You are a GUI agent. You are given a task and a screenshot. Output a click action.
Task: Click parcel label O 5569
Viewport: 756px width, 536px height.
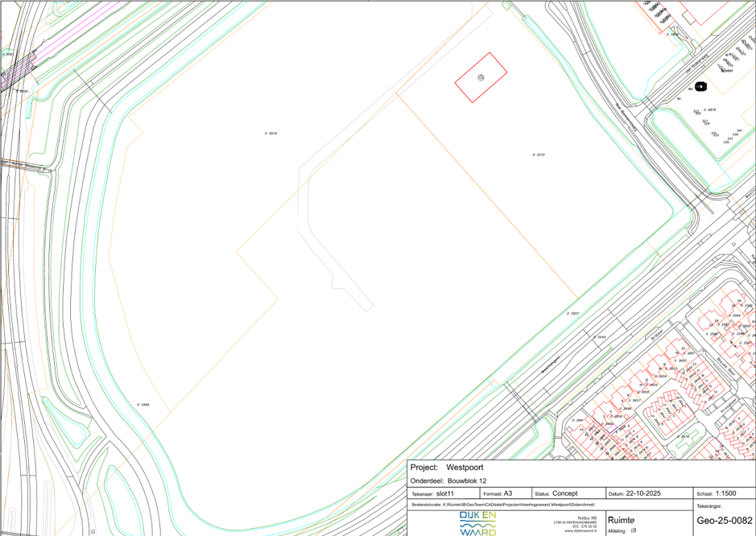(x=143, y=405)
